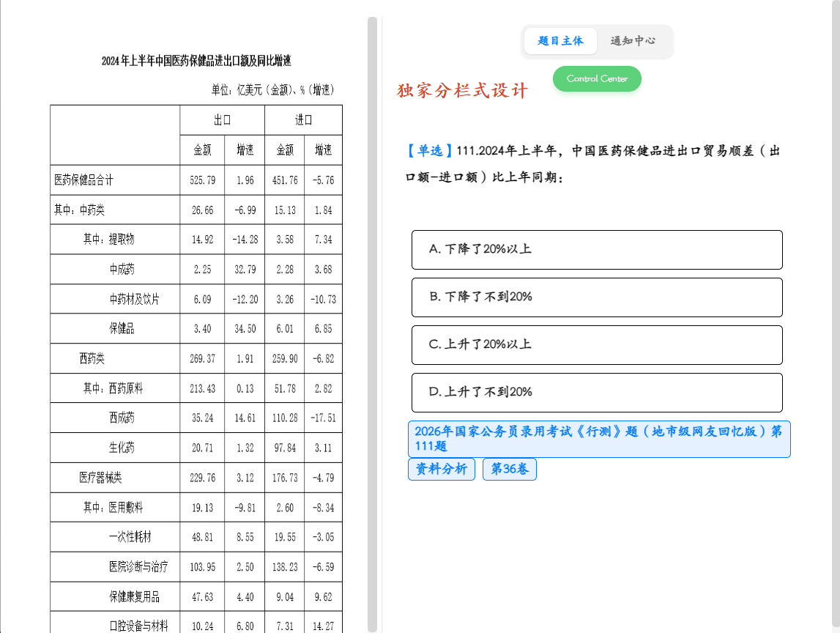840x633 pixels.
Task: Click the 西药类 row label
Action: coord(92,358)
